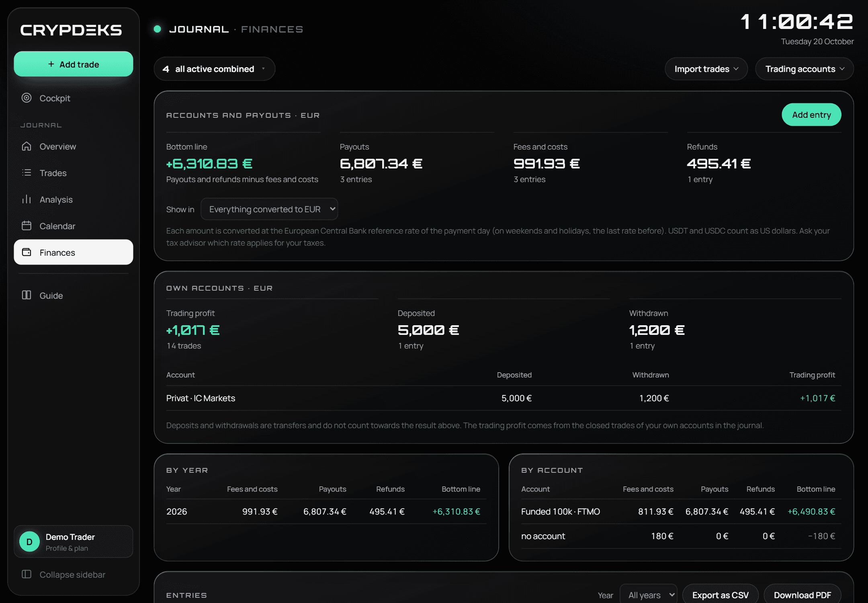Click the Journal breadcrumb label

[199, 29]
